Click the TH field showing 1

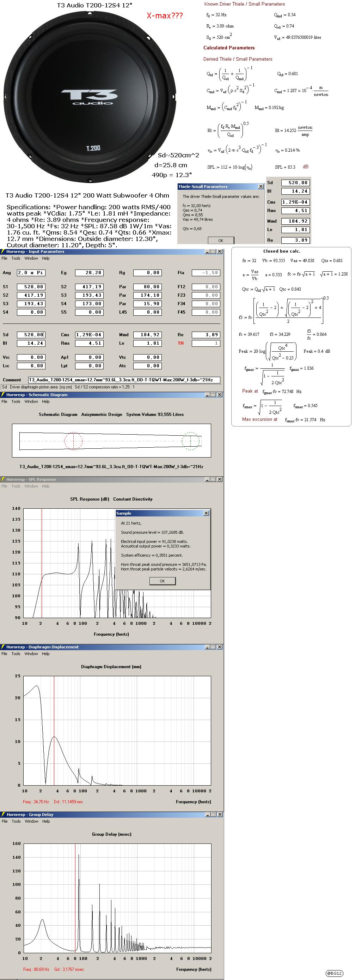206,343
